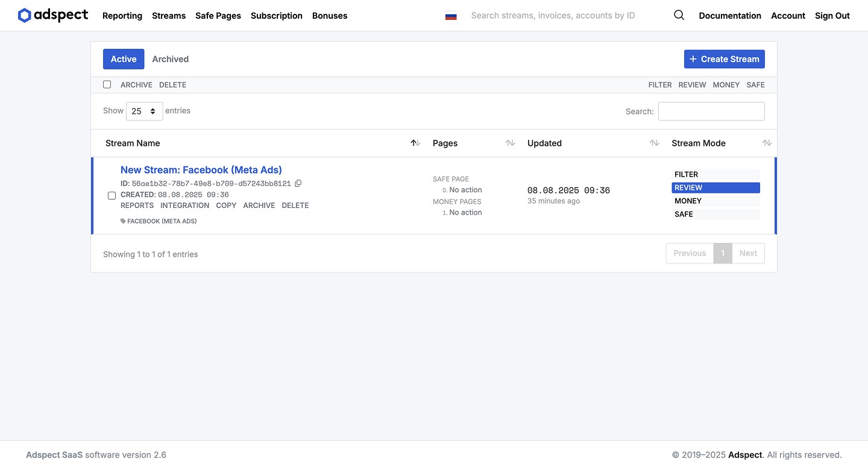Switch language using the Russian flag icon
Viewport: 868px width, 469px height.
coord(451,16)
